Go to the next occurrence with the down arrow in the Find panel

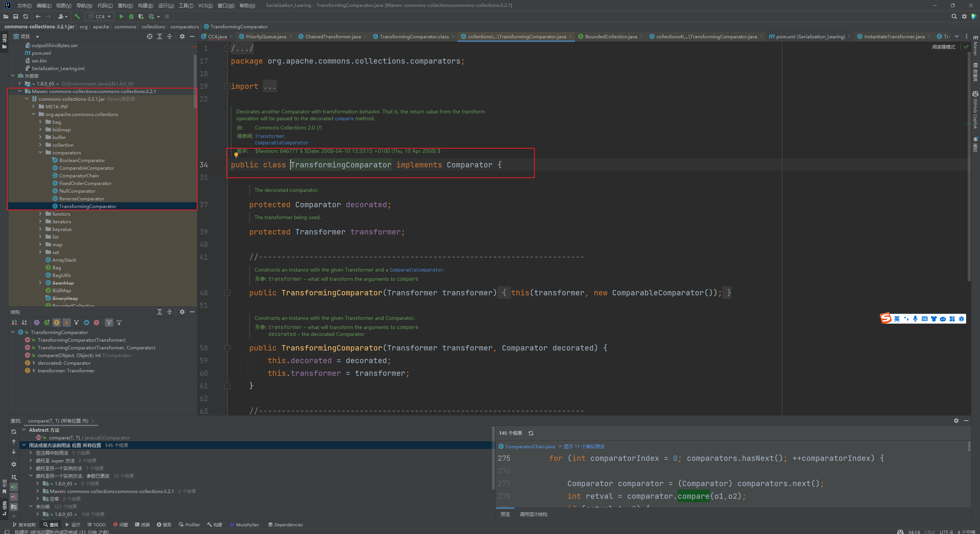point(14,452)
